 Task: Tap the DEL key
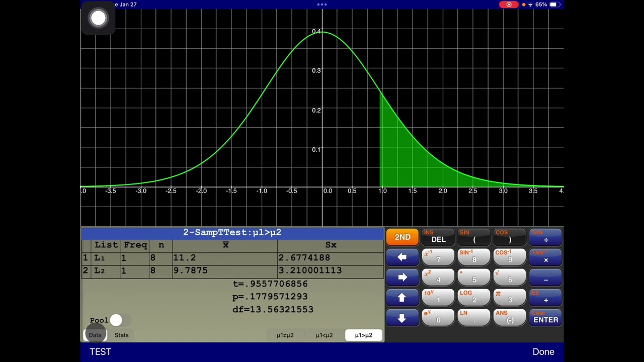[x=438, y=237]
